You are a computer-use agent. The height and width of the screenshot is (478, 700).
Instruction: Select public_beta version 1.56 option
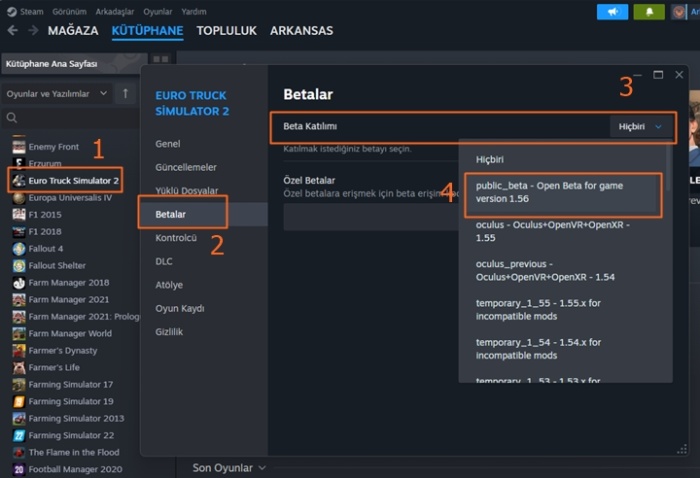pyautogui.click(x=560, y=192)
